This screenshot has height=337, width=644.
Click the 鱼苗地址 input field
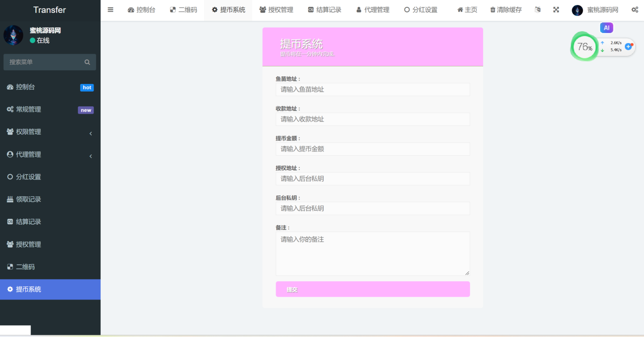coord(372,89)
